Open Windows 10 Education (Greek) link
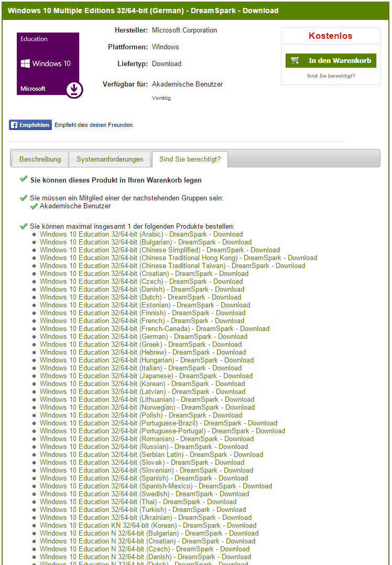The width and height of the screenshot is (392, 565). [141, 345]
